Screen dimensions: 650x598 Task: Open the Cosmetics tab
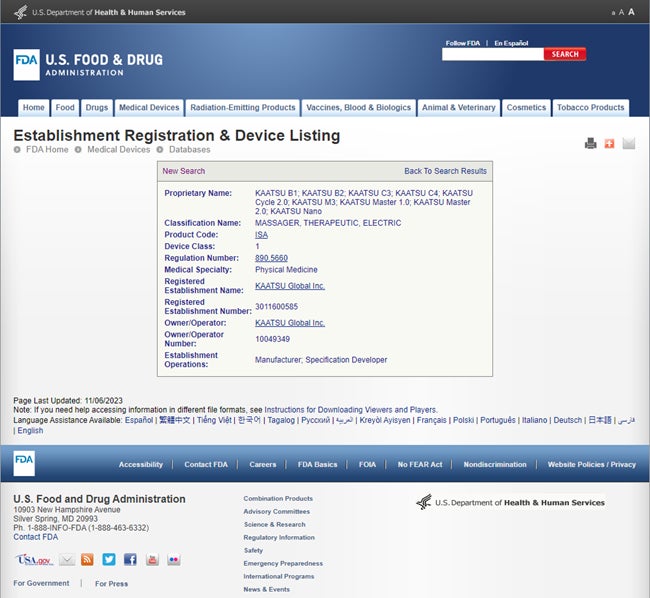pyautogui.click(x=526, y=108)
